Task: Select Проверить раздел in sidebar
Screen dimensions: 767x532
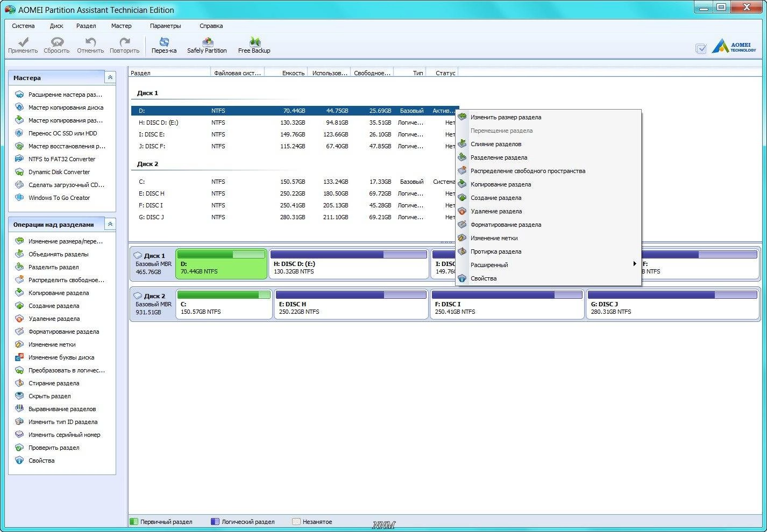Action: (54, 448)
